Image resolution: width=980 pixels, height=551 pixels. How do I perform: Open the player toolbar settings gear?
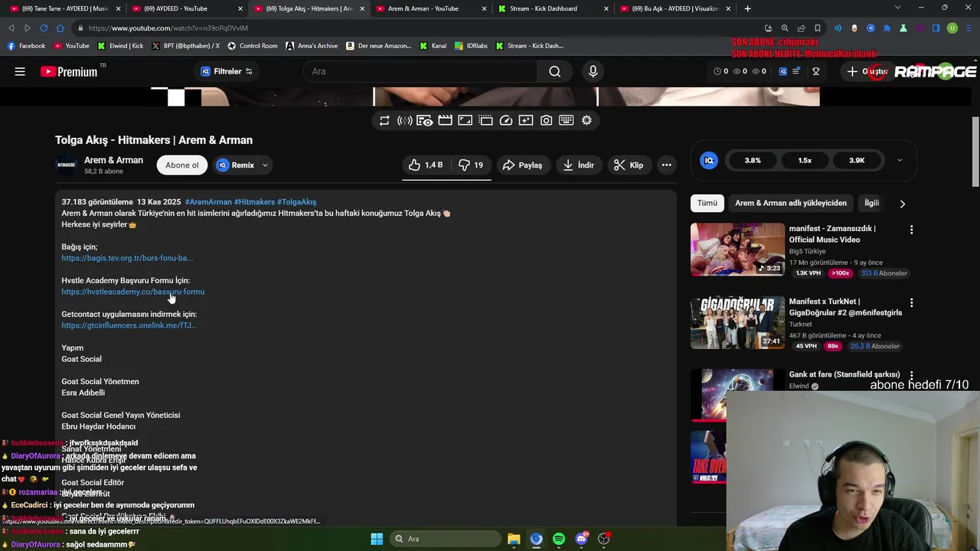point(586,120)
